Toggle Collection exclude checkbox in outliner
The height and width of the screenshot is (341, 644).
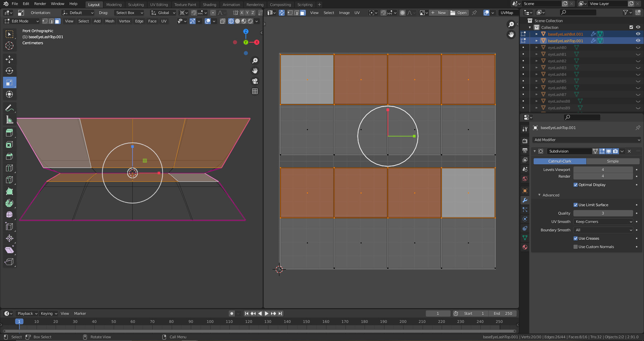(x=631, y=27)
